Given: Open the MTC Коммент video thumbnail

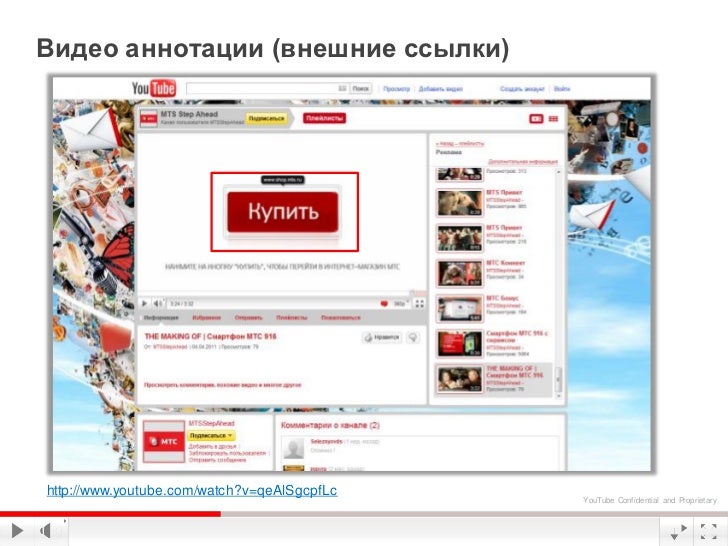Looking at the screenshot, I should coord(459,273).
